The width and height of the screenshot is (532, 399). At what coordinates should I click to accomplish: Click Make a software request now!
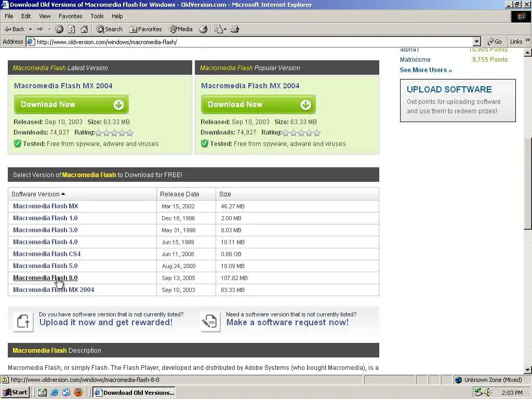pos(287,322)
